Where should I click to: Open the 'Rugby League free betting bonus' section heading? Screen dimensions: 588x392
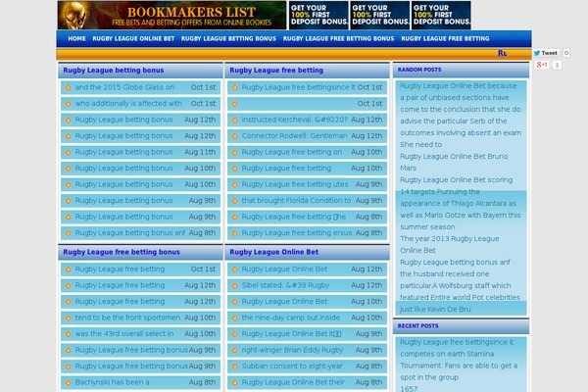tap(122, 252)
